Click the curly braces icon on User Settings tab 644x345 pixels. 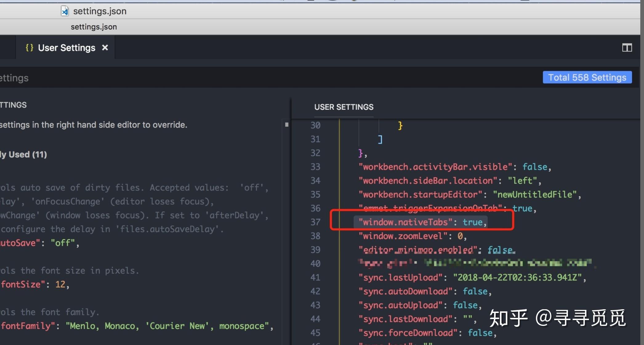tap(30, 48)
